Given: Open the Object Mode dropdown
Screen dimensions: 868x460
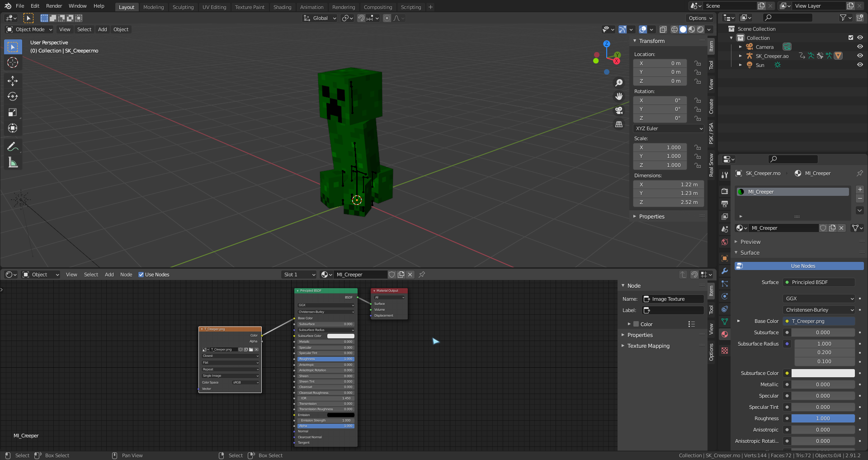Looking at the screenshot, I should click(x=30, y=29).
